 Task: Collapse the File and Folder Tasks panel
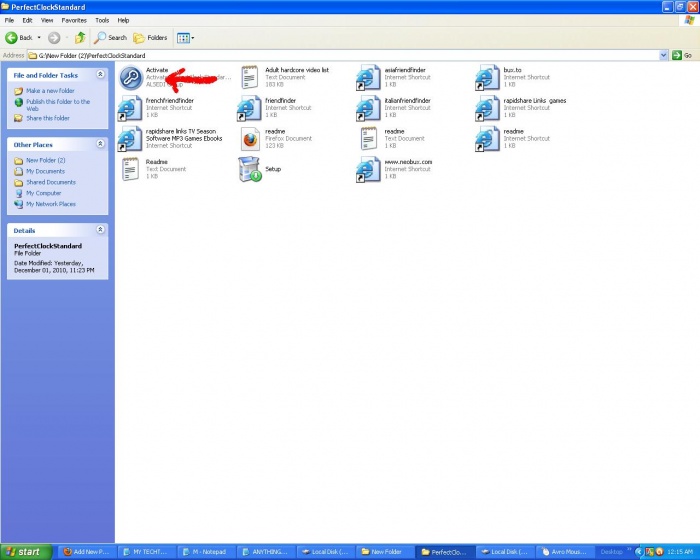100,75
